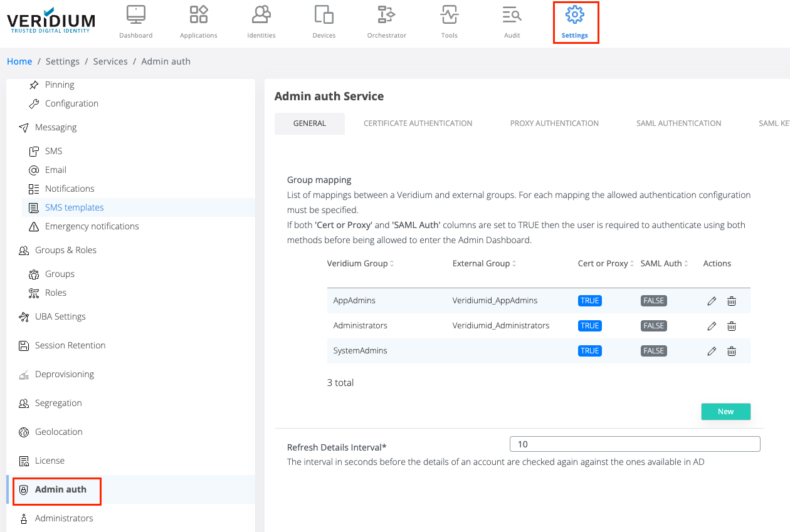Image resolution: width=790 pixels, height=532 pixels.
Task: Click the pencil edit icon for AppAdmins
Action: tap(712, 301)
